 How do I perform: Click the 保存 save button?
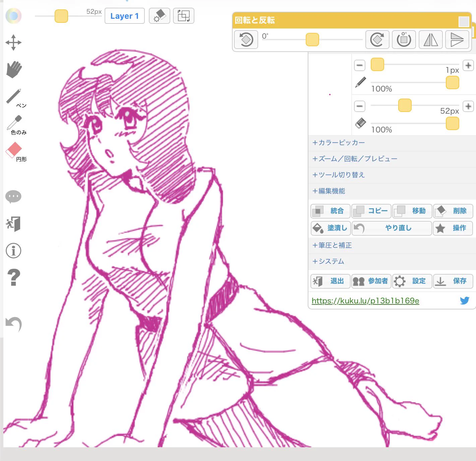453,281
